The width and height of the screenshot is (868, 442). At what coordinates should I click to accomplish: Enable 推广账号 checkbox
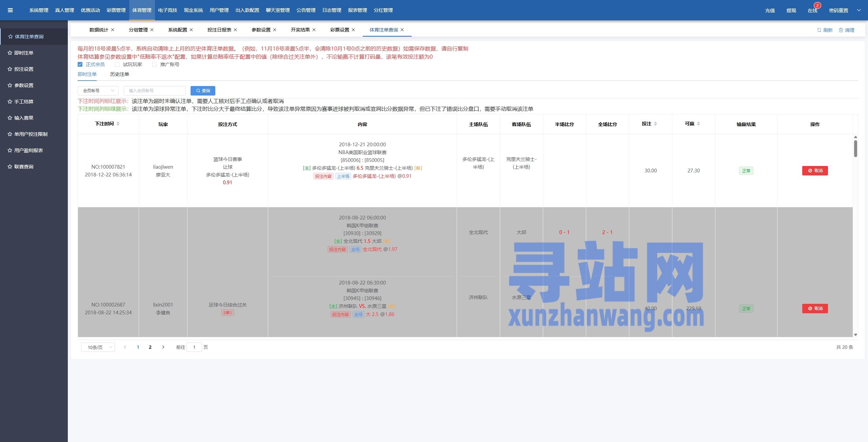click(155, 64)
